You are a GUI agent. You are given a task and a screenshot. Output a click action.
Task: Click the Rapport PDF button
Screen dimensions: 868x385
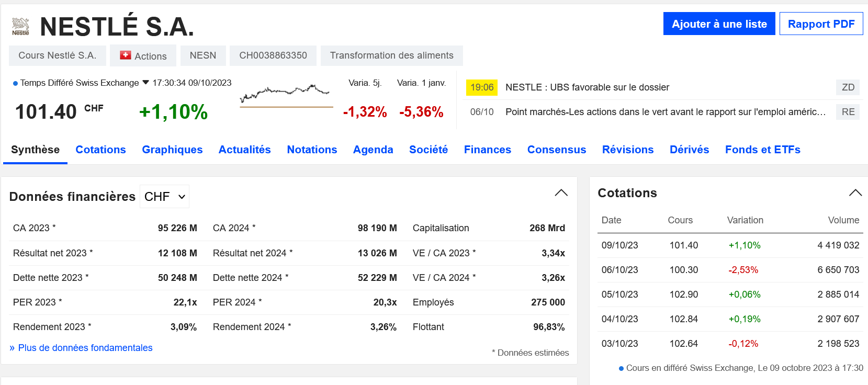tap(821, 24)
